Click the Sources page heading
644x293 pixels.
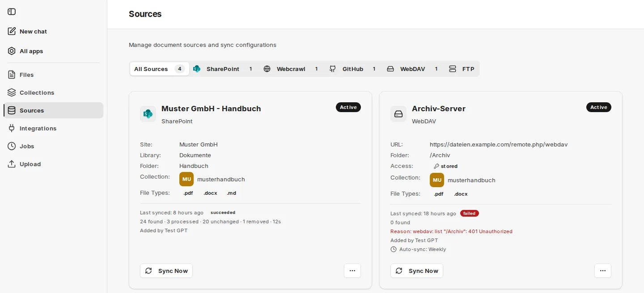point(145,14)
